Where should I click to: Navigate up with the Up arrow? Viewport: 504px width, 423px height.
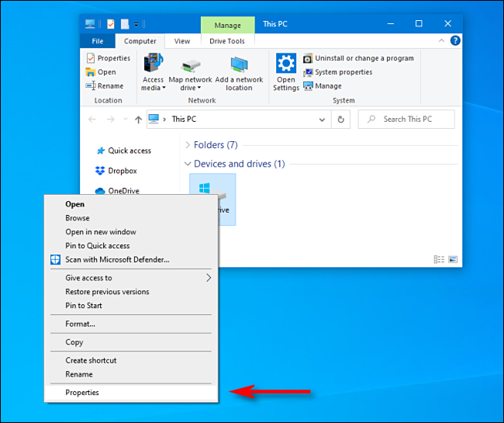[x=139, y=120]
